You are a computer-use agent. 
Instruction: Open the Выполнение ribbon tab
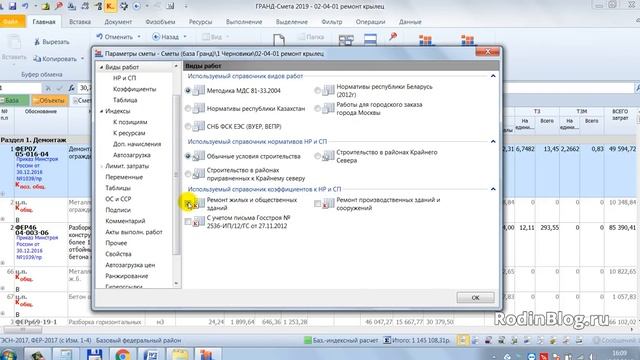click(244, 22)
